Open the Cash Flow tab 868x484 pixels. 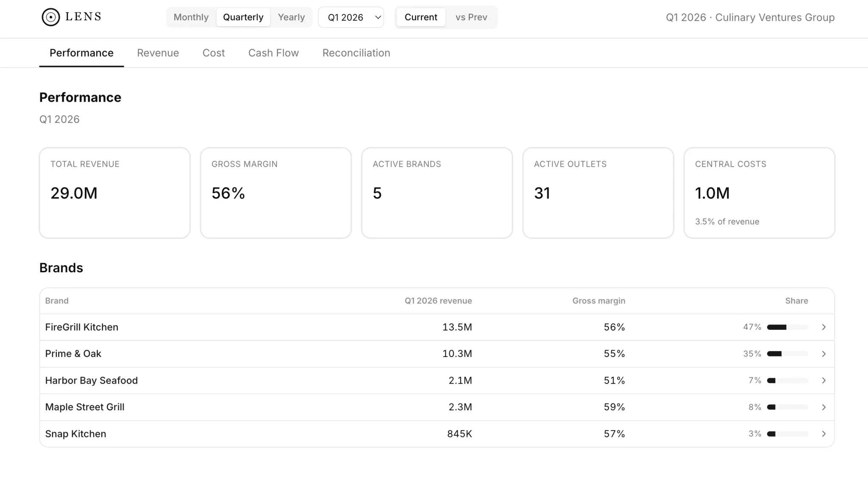pyautogui.click(x=273, y=53)
